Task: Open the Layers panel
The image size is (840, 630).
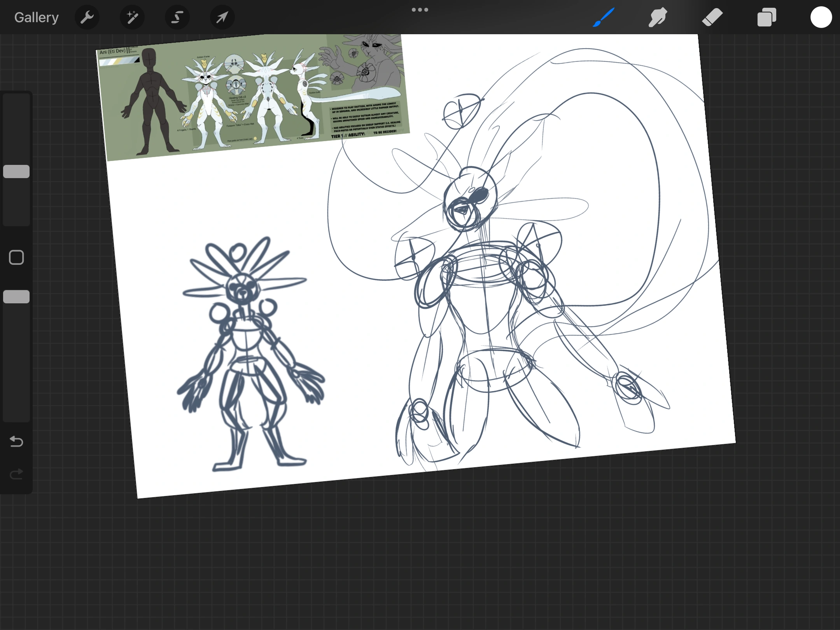Action: (766, 17)
